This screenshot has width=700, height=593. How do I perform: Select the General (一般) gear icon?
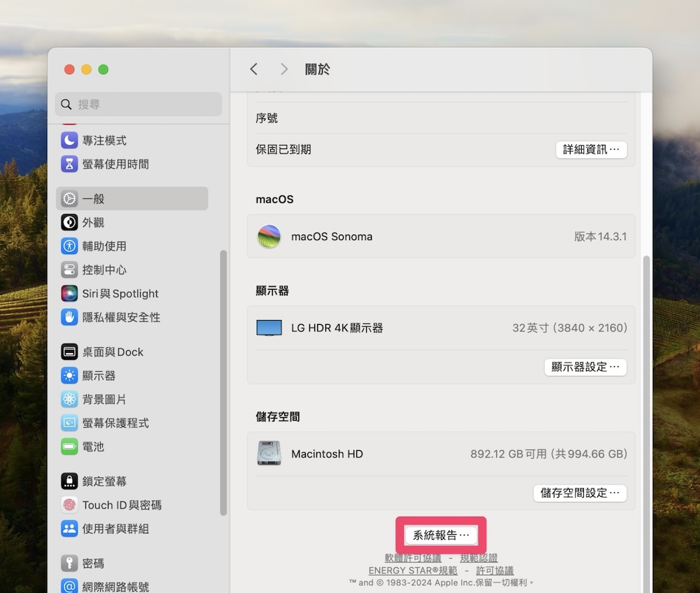pyautogui.click(x=69, y=199)
